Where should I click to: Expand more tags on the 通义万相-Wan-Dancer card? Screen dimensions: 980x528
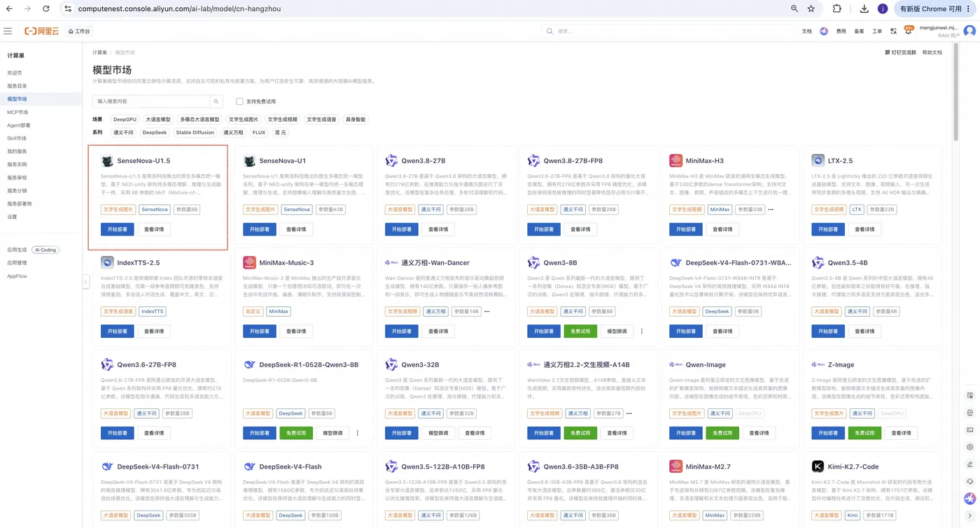pyautogui.click(x=487, y=311)
